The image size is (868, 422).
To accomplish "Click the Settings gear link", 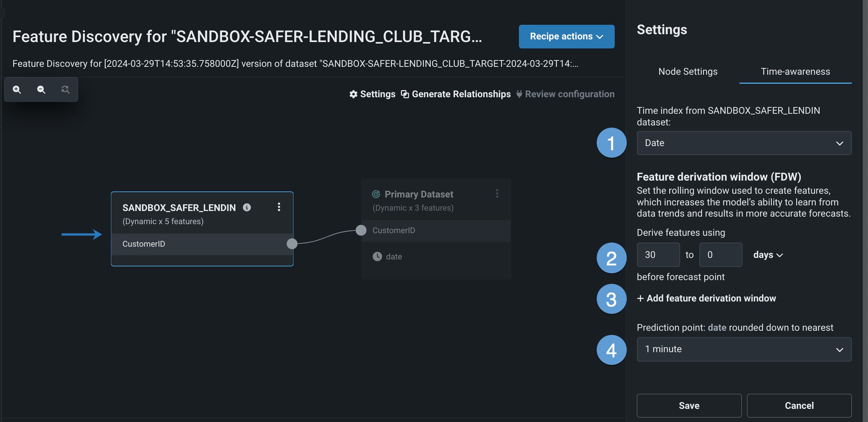I will (372, 94).
